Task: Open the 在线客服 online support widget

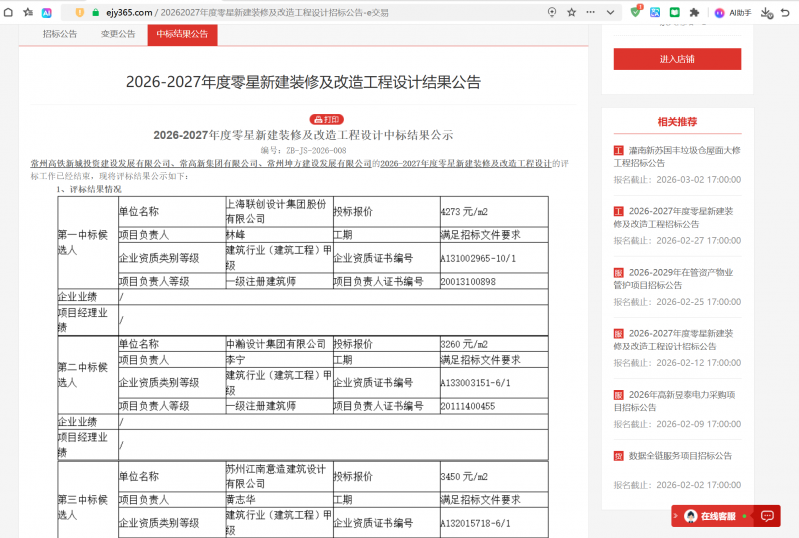Action: point(716,516)
